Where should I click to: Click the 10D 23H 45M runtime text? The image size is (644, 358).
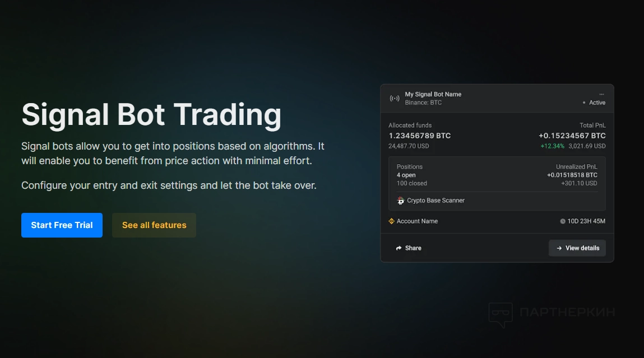point(586,221)
